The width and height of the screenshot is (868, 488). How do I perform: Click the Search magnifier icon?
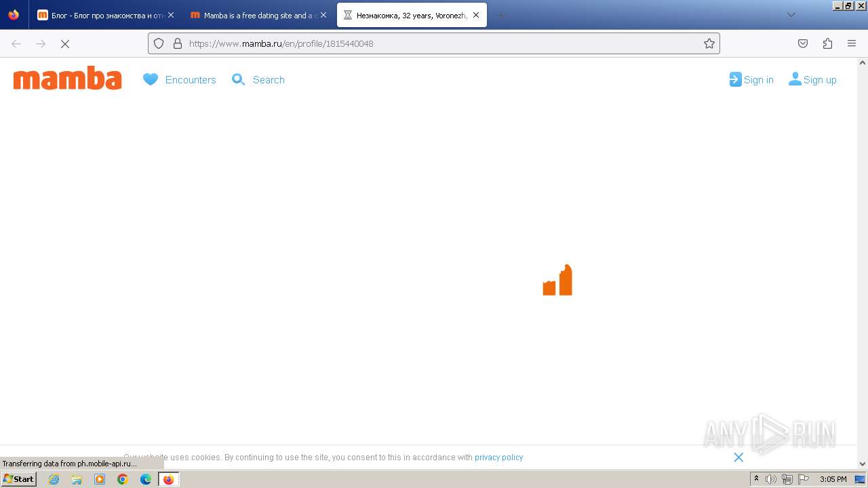[239, 79]
